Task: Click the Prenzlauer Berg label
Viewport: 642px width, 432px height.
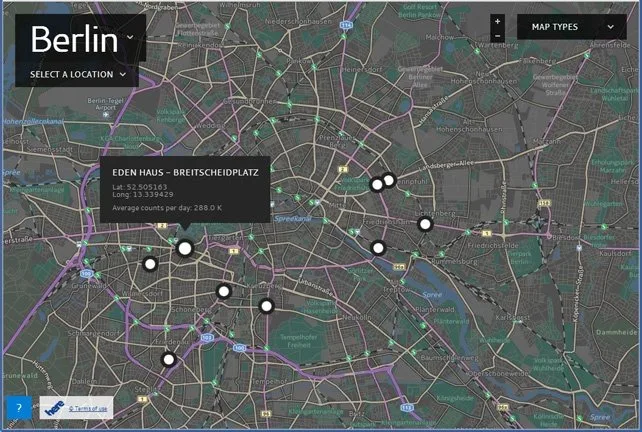Action: coord(338,141)
